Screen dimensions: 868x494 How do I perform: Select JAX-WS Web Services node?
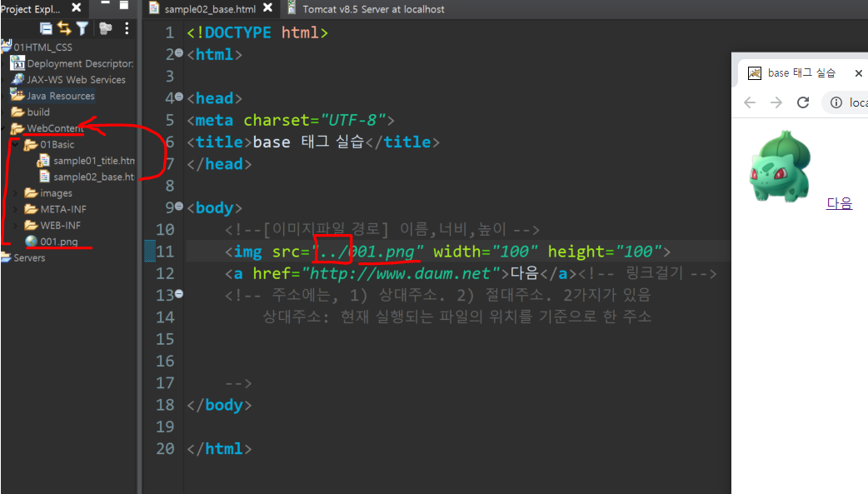[x=77, y=80]
